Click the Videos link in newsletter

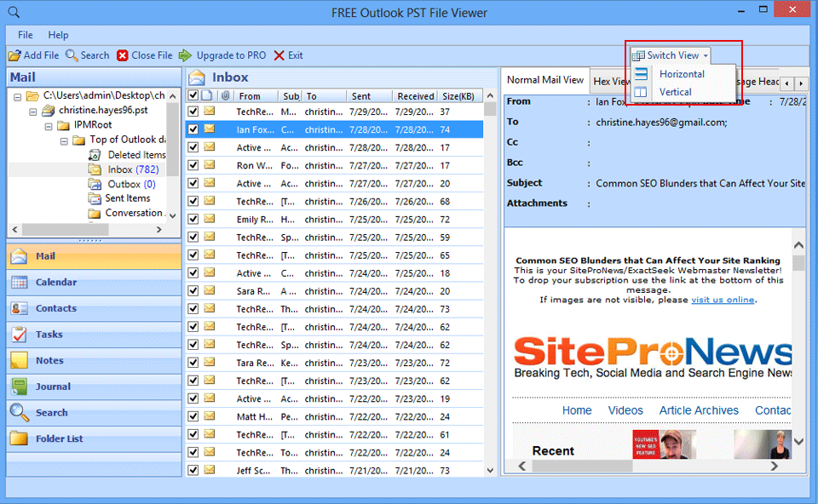[x=625, y=410]
